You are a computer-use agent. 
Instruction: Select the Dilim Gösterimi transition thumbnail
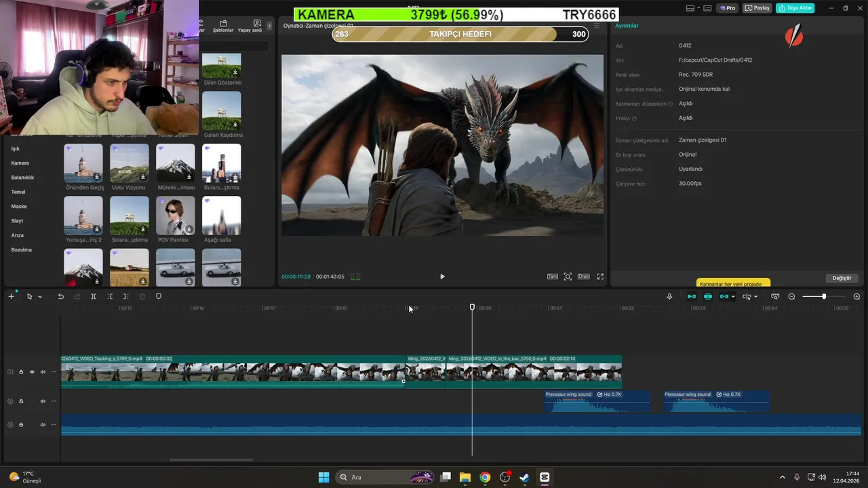coord(222,66)
